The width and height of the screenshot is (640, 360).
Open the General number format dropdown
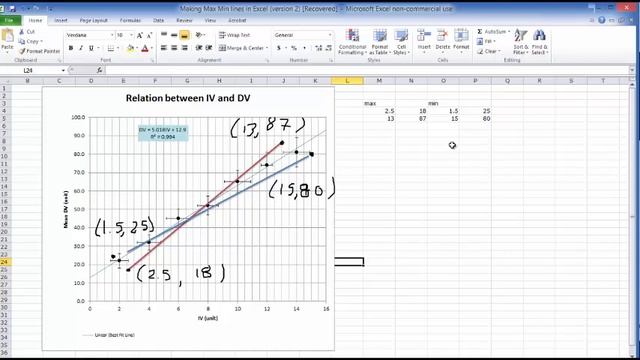coord(330,35)
